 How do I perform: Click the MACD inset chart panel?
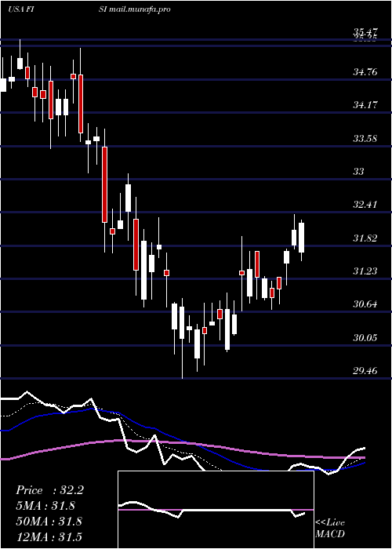(x=216, y=510)
